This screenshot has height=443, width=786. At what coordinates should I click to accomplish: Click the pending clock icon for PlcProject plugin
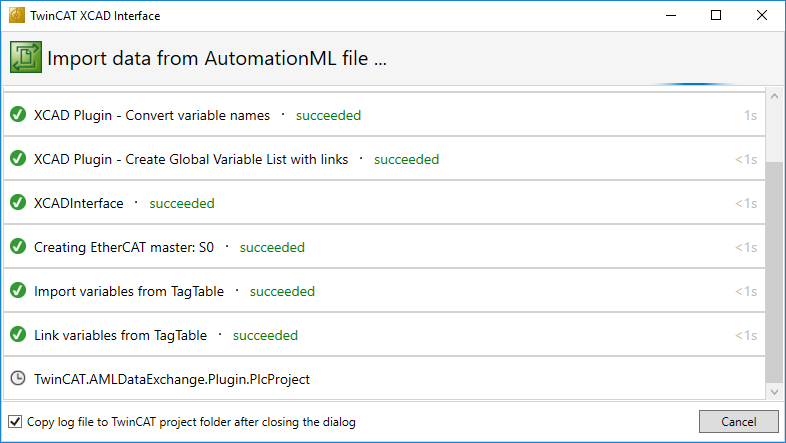pos(18,378)
